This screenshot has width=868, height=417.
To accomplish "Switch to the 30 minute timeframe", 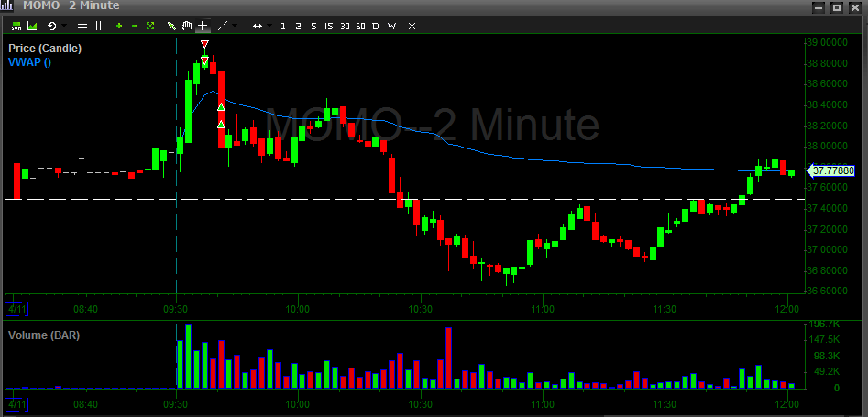I will click(345, 26).
